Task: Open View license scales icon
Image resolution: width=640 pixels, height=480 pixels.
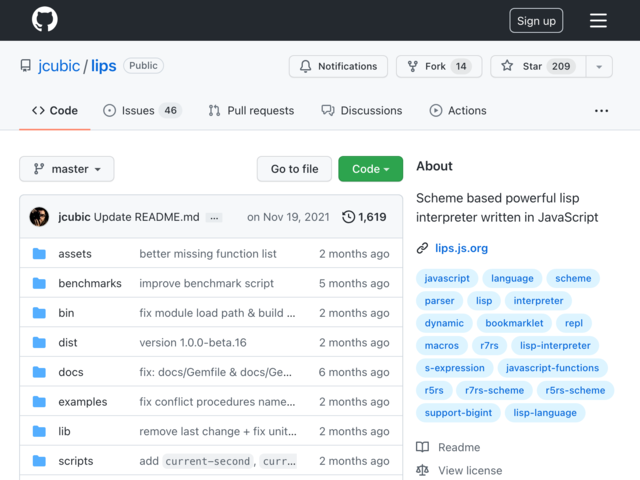Action: tap(422, 471)
